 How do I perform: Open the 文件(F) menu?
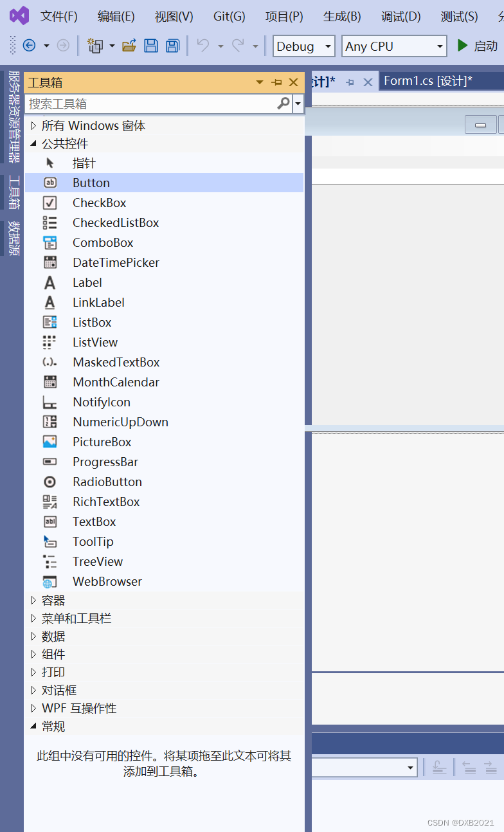pos(59,17)
